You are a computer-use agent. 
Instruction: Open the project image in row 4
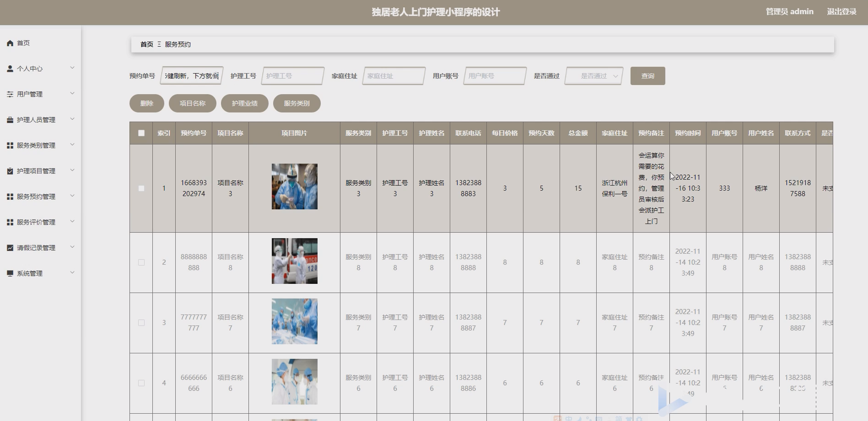pyautogui.click(x=295, y=382)
